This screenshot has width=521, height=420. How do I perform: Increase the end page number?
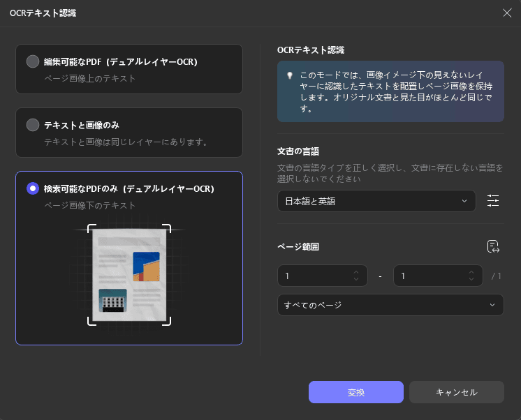click(473, 272)
